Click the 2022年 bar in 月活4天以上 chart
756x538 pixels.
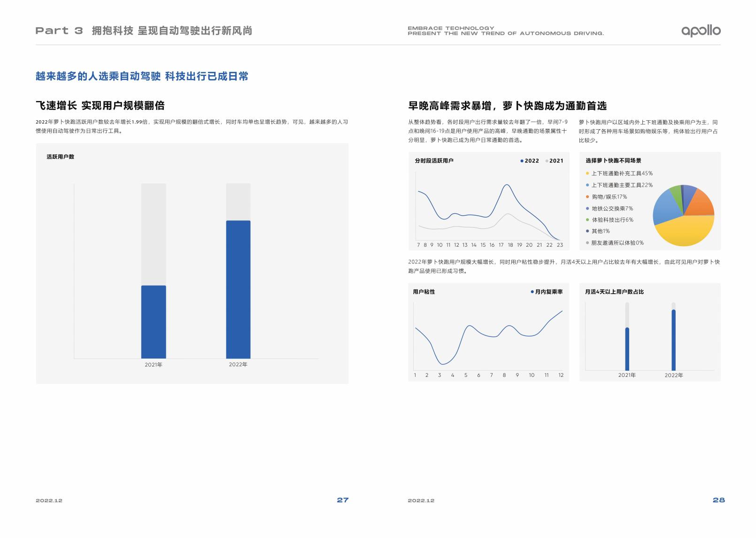point(673,340)
